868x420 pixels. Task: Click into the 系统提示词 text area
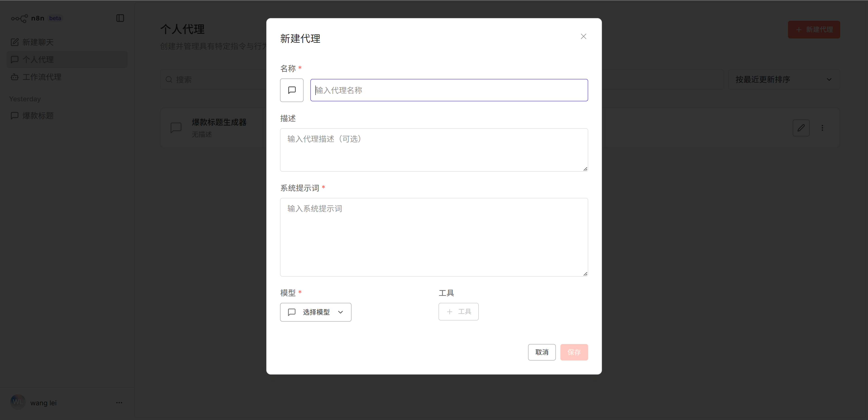434,237
